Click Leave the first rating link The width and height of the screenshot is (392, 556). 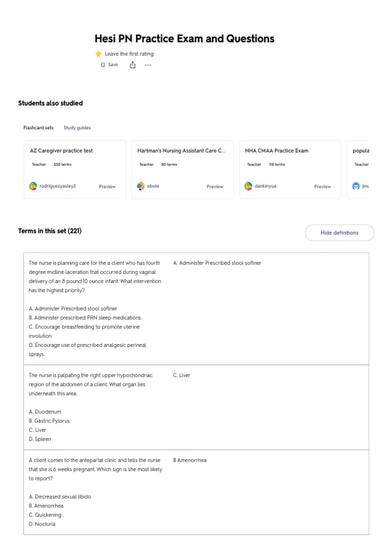point(129,54)
